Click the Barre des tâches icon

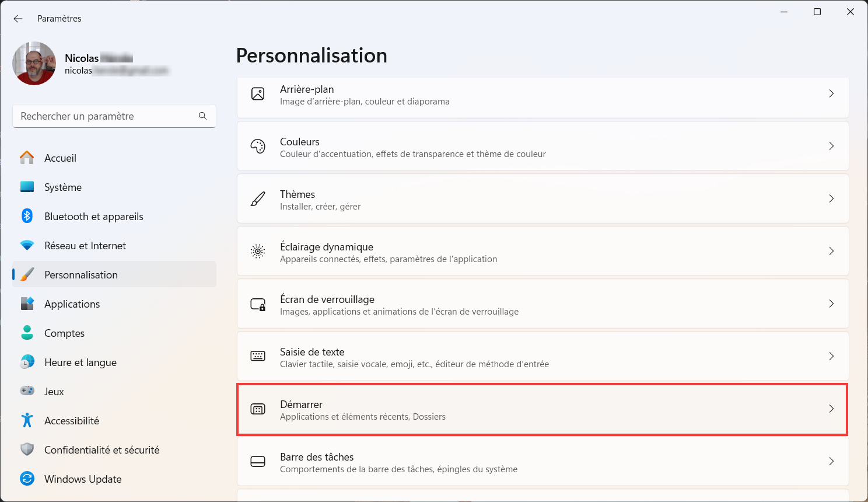click(258, 461)
